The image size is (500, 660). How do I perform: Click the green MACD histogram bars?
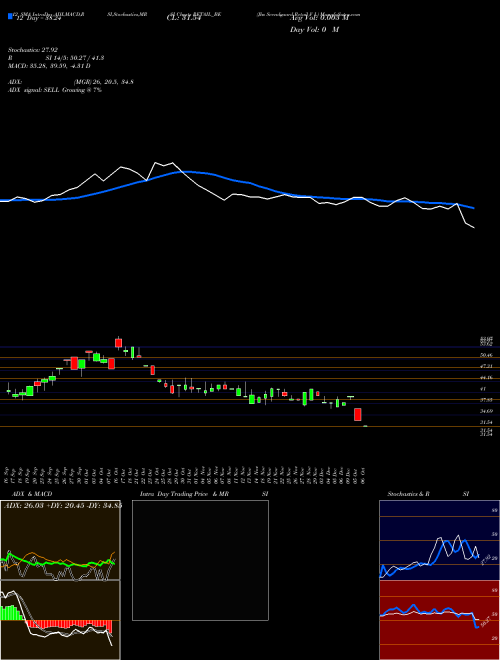point(13,613)
